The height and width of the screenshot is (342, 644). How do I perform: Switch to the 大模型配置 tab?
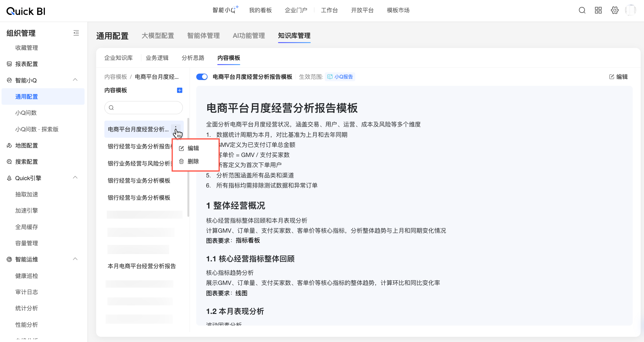coord(158,36)
